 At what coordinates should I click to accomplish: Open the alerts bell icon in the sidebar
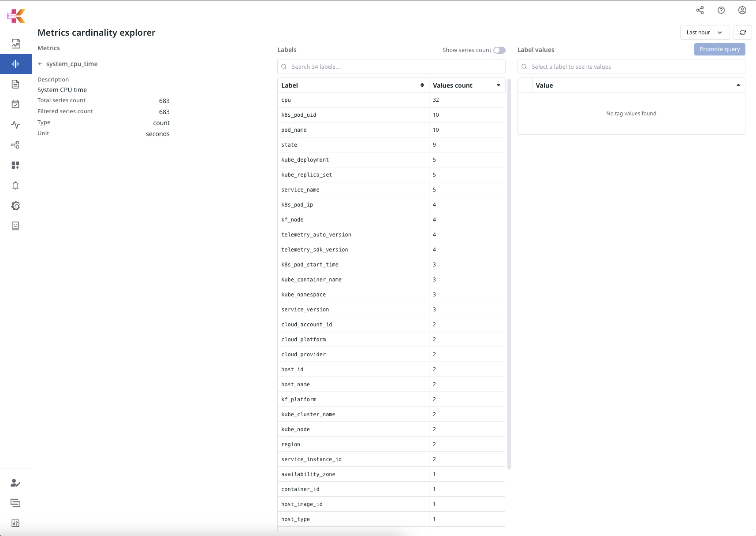pos(15,185)
